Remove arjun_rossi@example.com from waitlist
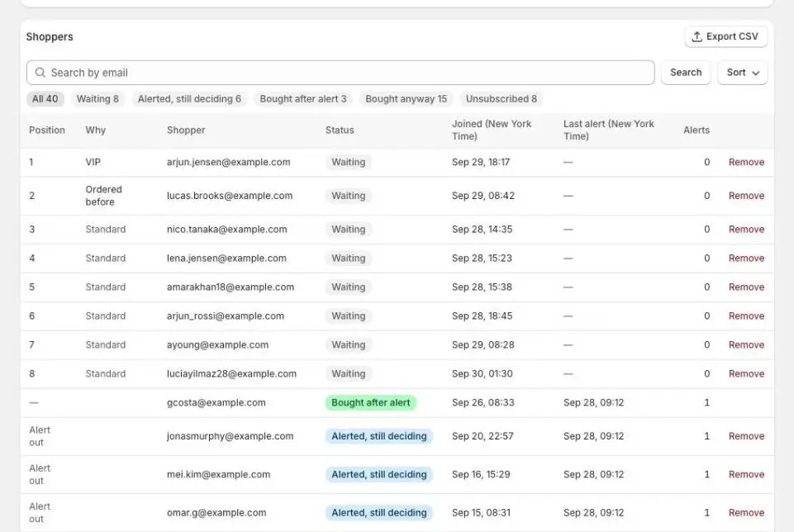Screen dimensions: 794x532 click(746, 316)
